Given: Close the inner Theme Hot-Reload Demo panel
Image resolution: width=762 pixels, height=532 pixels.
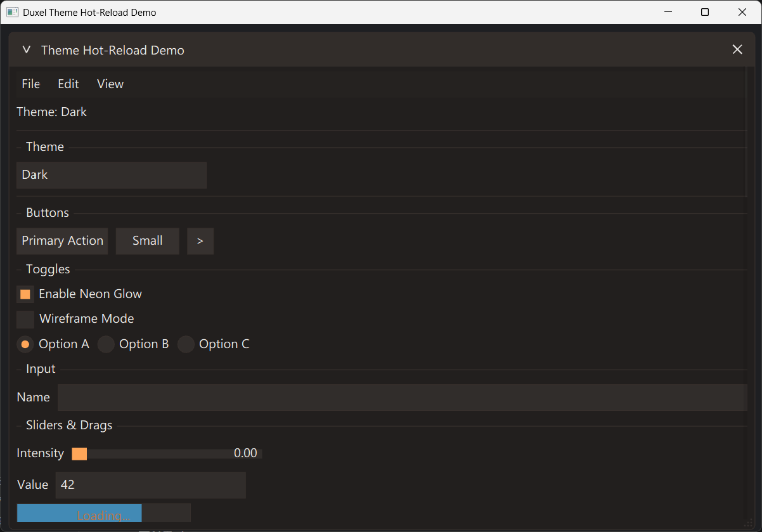Looking at the screenshot, I should click(737, 49).
